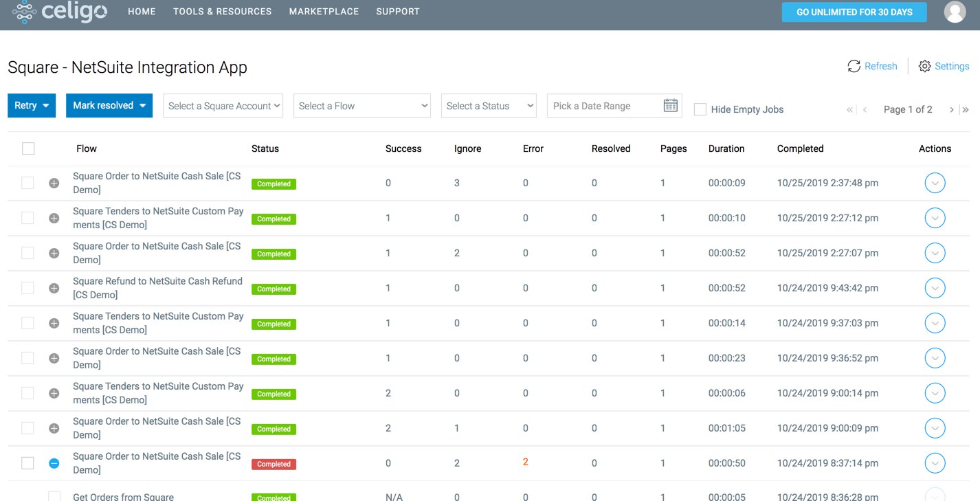Expand the Square Refund to NetSuite row
Screen dimensions: 980x501
(54, 288)
